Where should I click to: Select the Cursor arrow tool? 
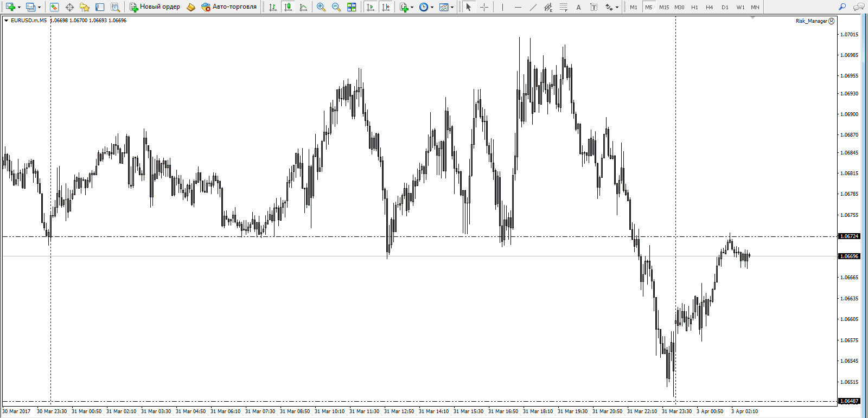[x=469, y=7]
